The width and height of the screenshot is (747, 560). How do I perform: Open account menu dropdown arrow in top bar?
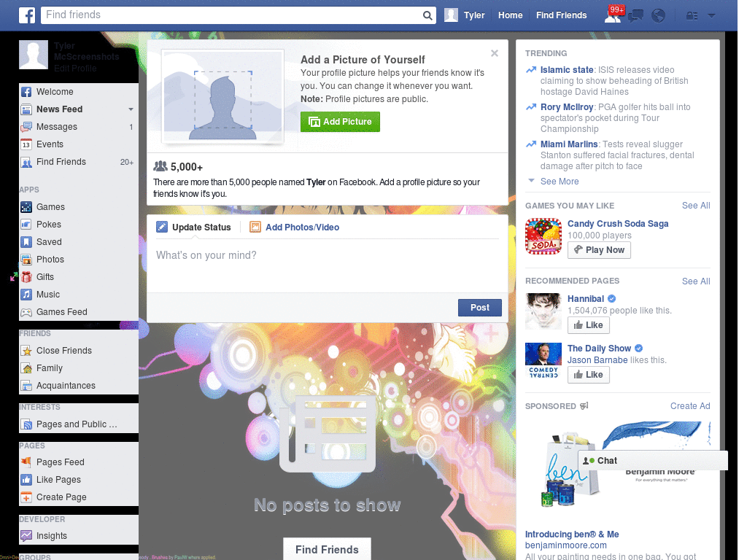711,15
